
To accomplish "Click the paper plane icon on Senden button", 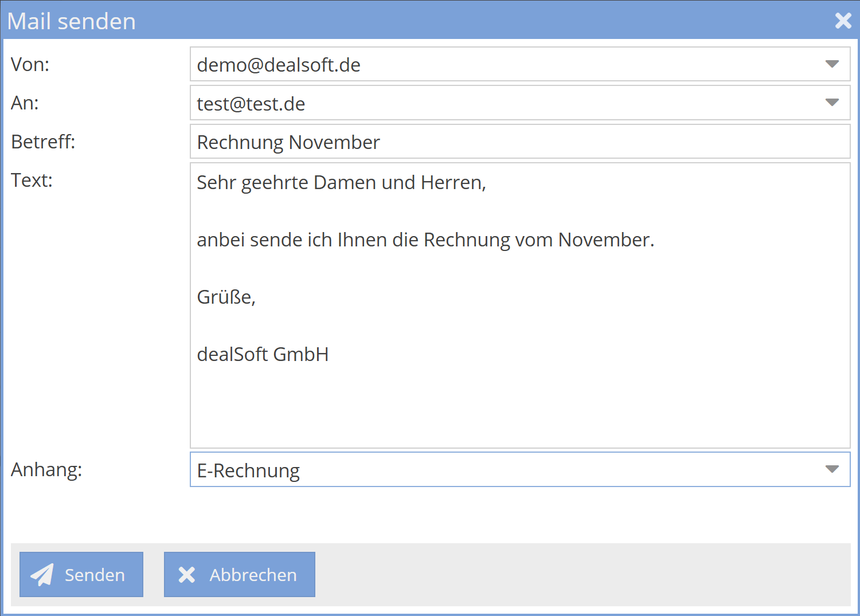I will [x=43, y=574].
